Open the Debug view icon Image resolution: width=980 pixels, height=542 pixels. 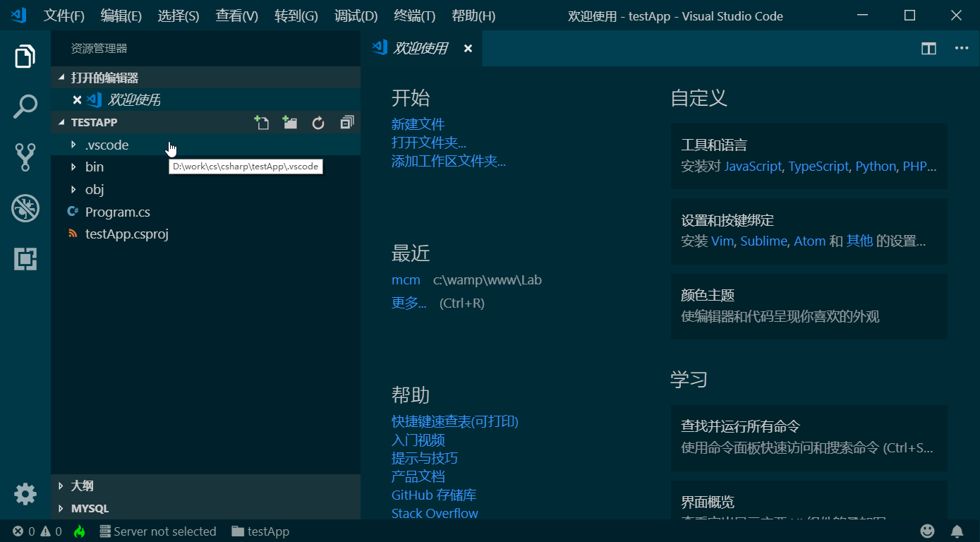click(x=25, y=208)
